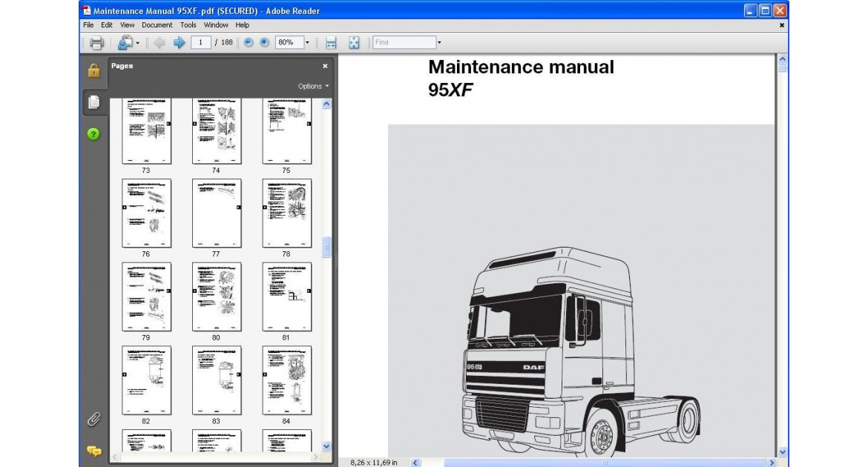The height and width of the screenshot is (467, 868).
Task: Click the '/ 188' total pages text
Action: (223, 42)
